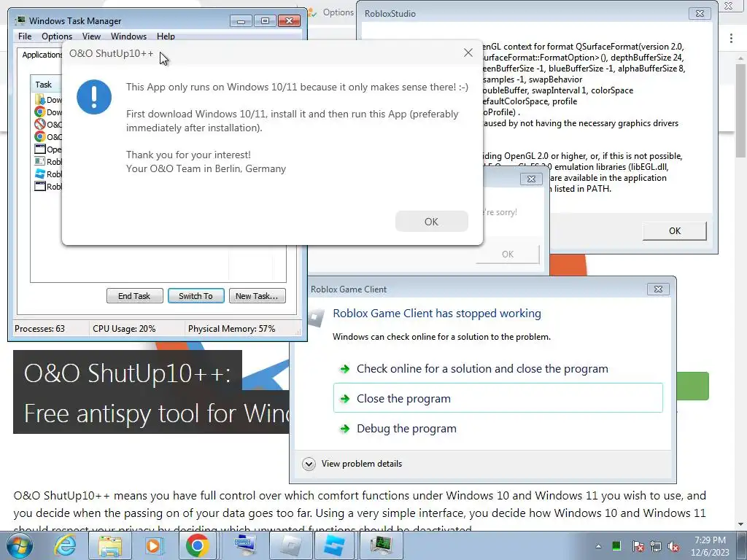Click Options text on the browser page
The image size is (747, 560).
[338, 12]
